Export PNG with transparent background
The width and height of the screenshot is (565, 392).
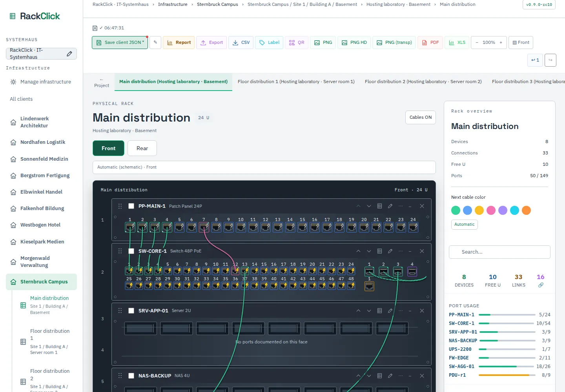pyautogui.click(x=394, y=42)
